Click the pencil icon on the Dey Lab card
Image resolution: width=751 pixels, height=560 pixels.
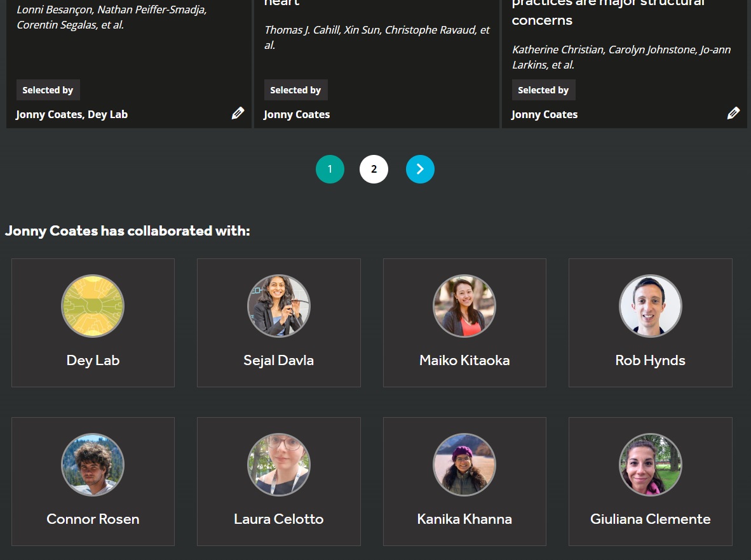[238, 114]
